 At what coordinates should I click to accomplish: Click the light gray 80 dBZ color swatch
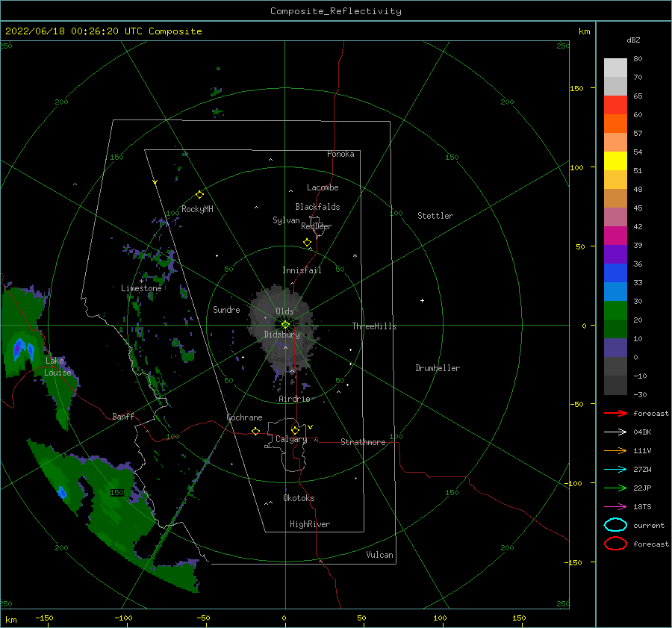[615, 68]
